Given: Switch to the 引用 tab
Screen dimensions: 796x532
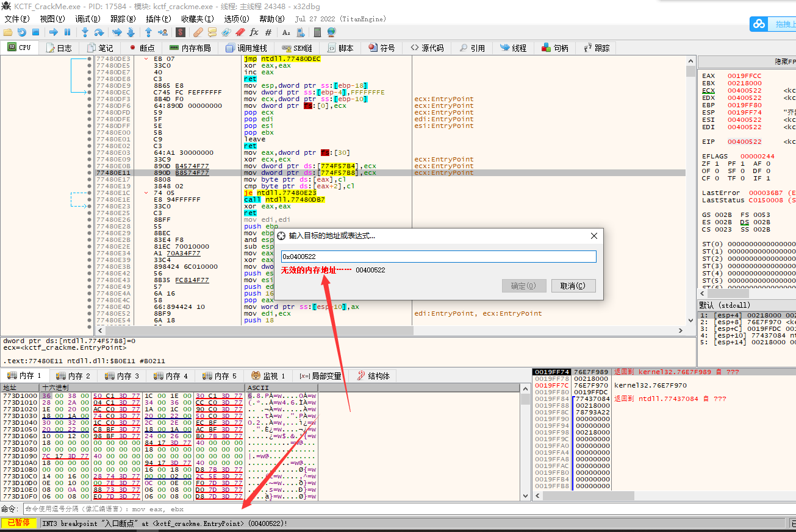Looking at the screenshot, I should click(472, 48).
